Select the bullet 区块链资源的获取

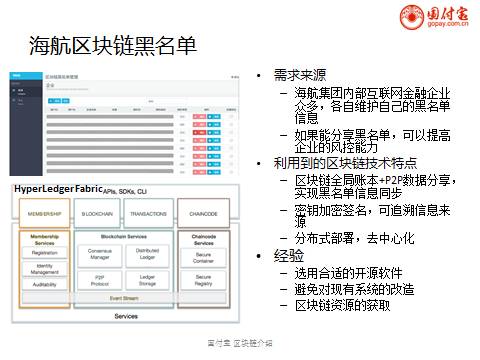click(342, 305)
